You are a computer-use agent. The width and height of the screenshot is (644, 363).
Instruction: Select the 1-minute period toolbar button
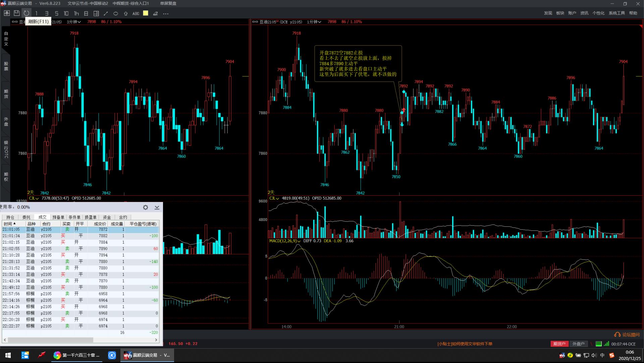(36, 13)
